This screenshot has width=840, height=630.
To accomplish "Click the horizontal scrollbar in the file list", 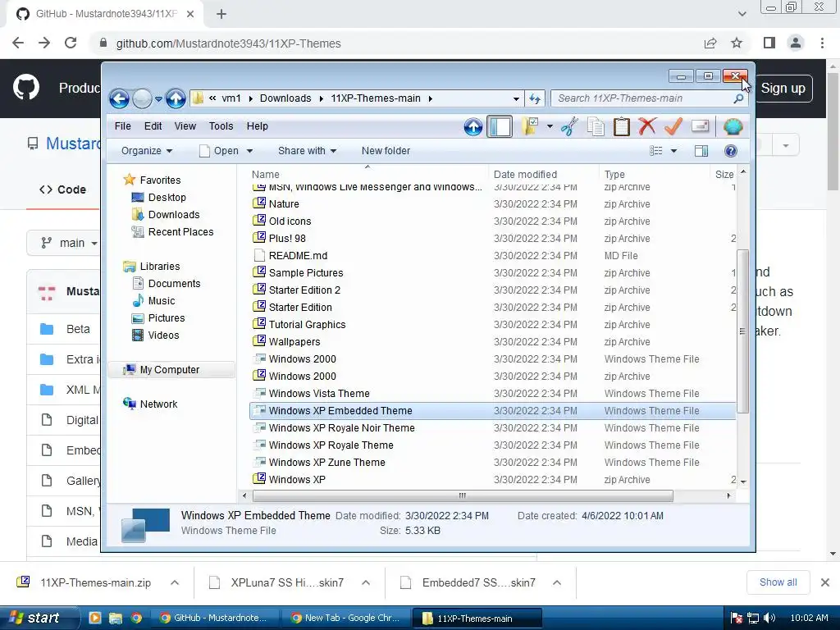I will [x=463, y=495].
